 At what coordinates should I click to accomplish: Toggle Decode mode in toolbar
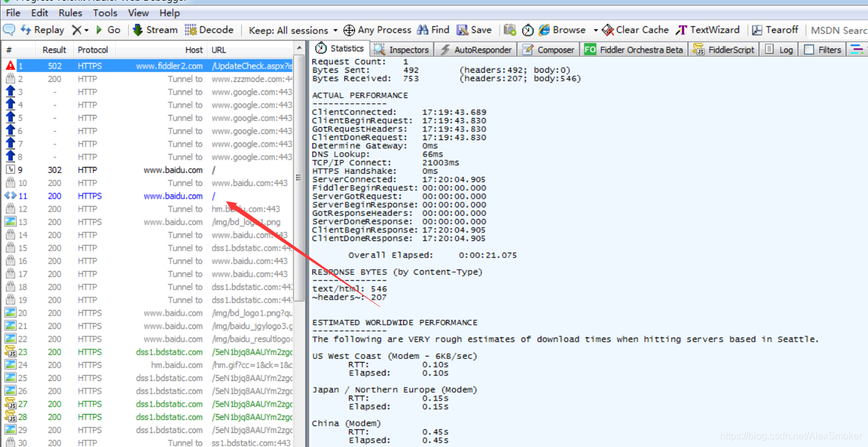[209, 29]
